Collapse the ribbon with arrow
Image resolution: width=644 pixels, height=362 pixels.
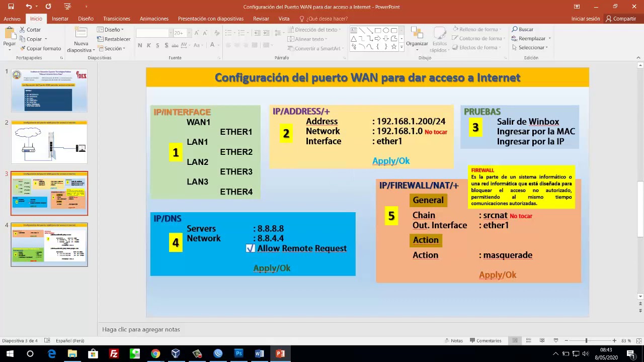638,58
